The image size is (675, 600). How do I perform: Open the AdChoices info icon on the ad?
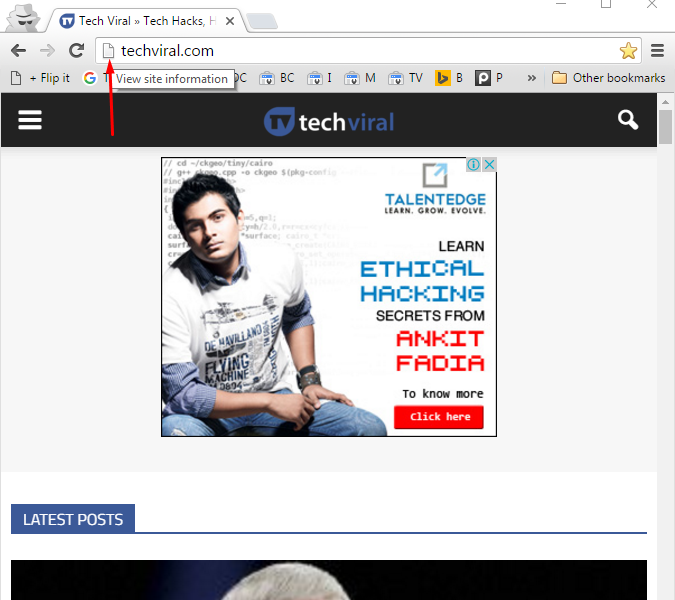(x=474, y=164)
